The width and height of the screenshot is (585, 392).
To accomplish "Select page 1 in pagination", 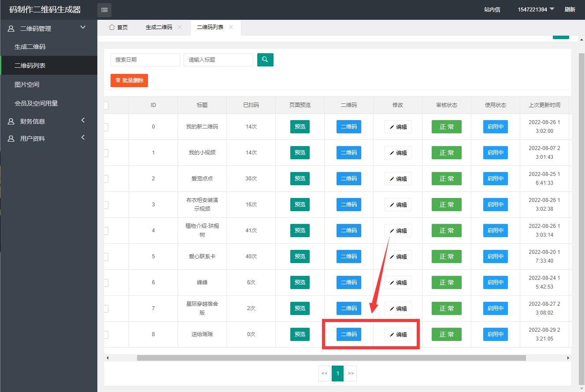I will click(x=337, y=374).
